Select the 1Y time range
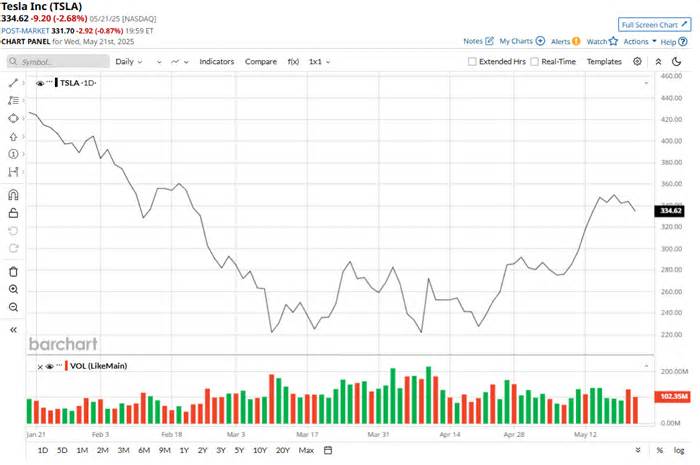This screenshot has height=465, width=700. tap(184, 450)
